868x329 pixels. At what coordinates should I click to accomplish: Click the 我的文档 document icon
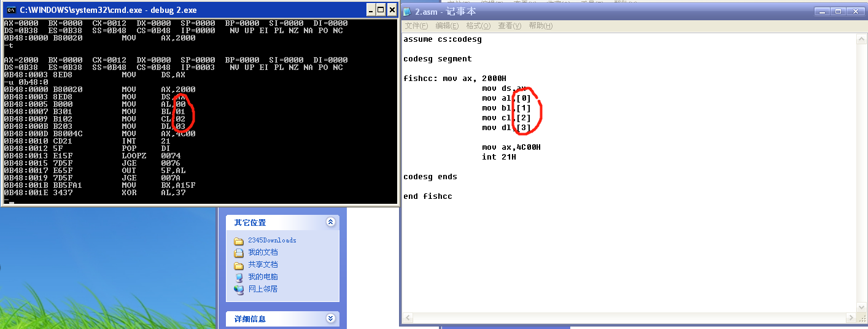click(x=239, y=252)
